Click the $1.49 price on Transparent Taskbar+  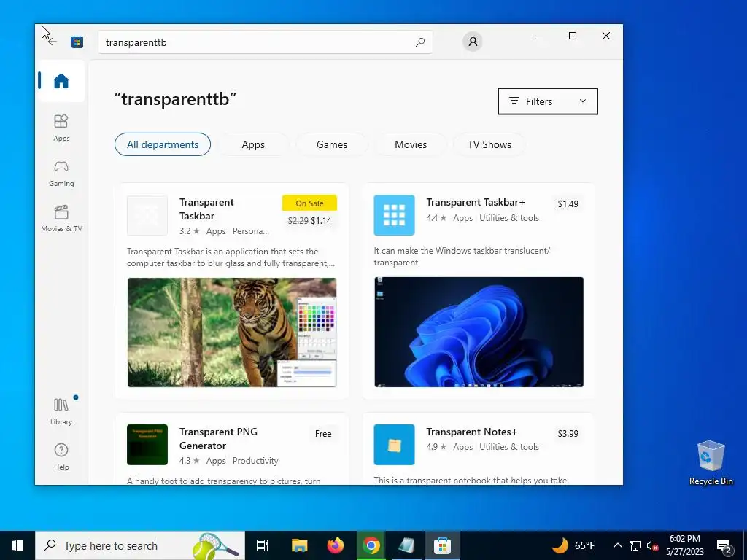click(x=568, y=204)
